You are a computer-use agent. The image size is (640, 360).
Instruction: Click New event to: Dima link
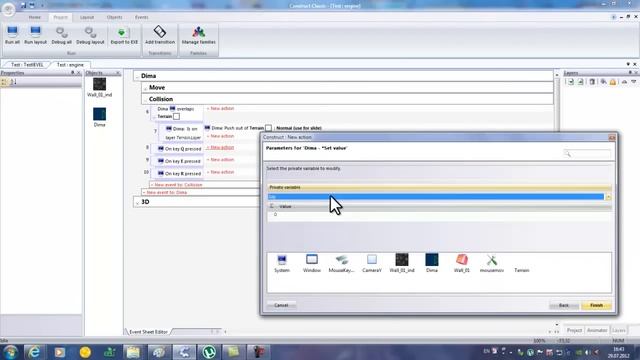165,192
